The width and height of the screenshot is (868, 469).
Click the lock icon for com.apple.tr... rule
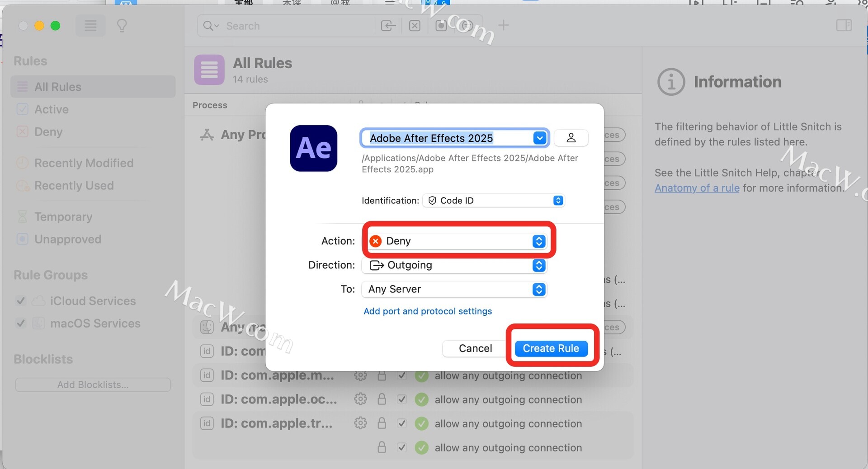[382, 423]
